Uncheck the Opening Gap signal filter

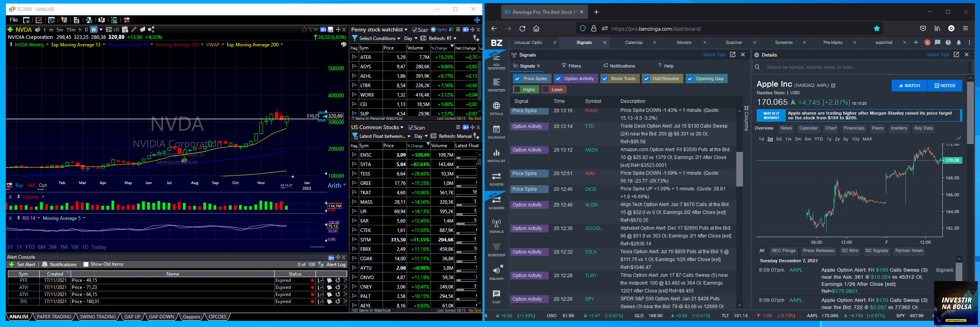[690, 79]
